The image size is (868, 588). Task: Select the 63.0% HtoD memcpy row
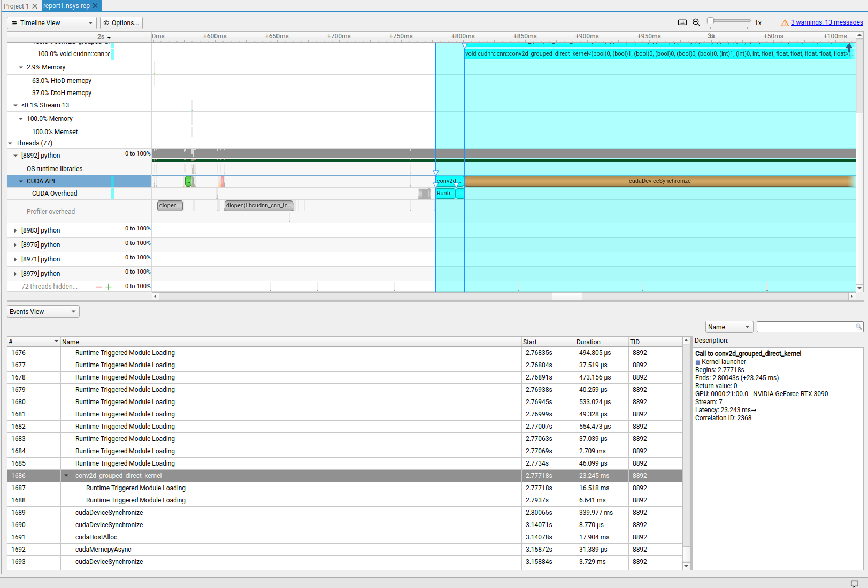tap(62, 81)
